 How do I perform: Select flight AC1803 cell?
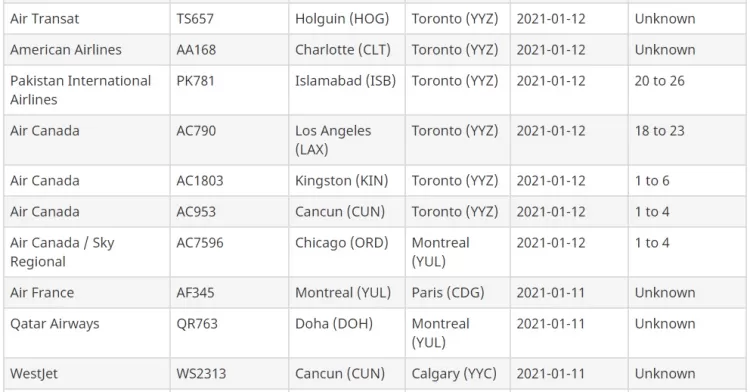click(229, 181)
